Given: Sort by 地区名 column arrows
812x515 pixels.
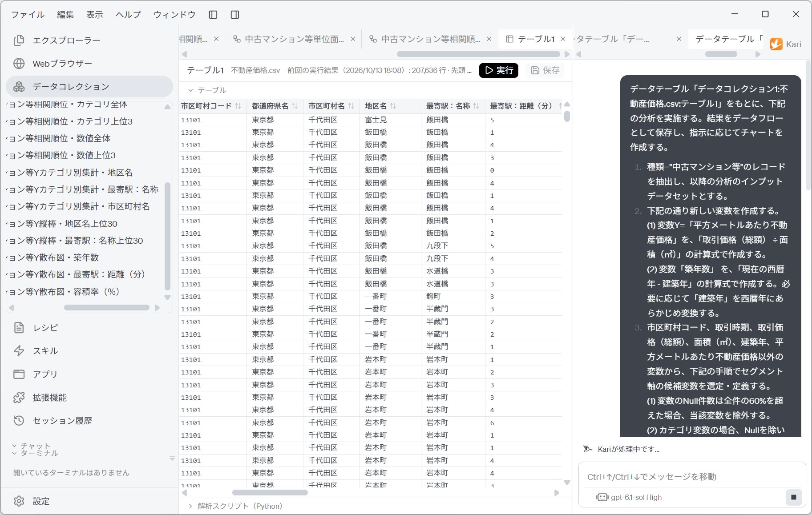Looking at the screenshot, I should pyautogui.click(x=393, y=106).
